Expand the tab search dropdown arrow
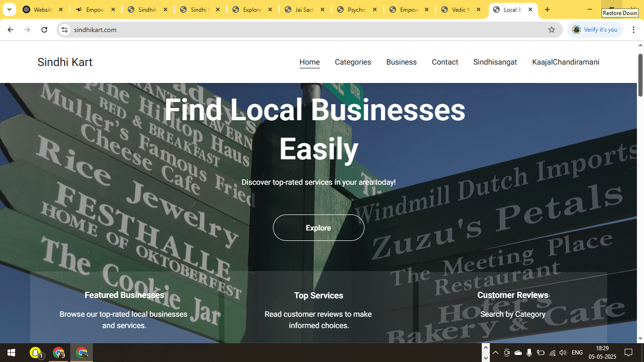This screenshot has height=362, width=644. pos(9,9)
